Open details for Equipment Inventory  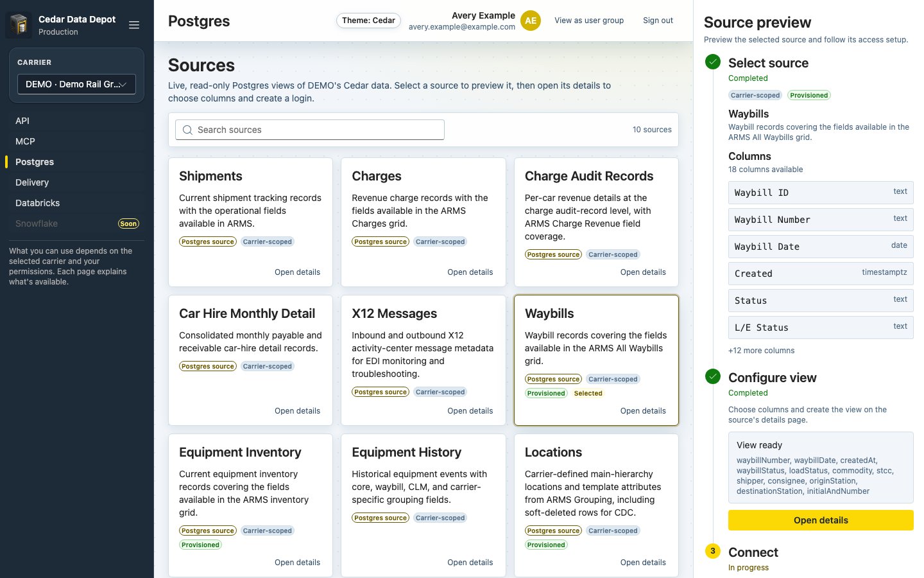click(x=297, y=563)
